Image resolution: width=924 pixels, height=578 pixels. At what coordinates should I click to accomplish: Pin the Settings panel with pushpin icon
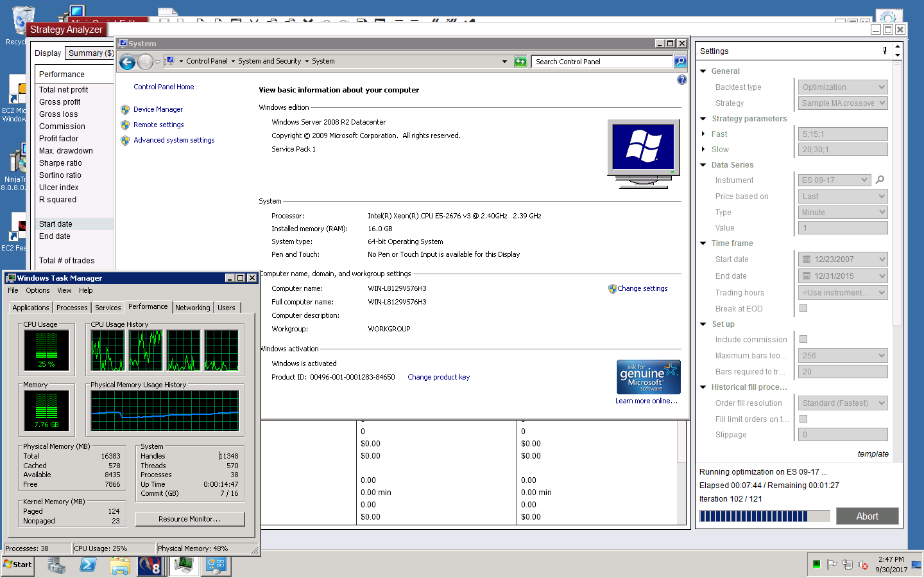coord(885,51)
